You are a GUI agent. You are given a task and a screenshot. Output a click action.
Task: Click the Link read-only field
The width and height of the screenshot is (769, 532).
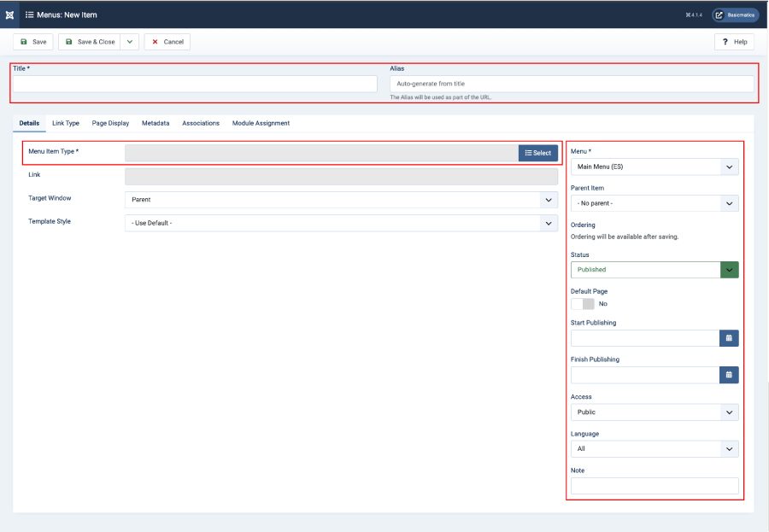tap(341, 177)
